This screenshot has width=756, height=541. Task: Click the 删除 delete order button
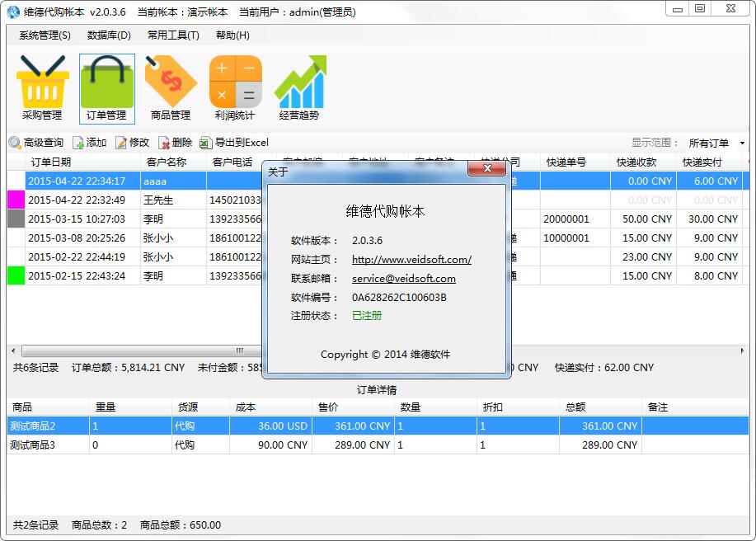[x=175, y=143]
